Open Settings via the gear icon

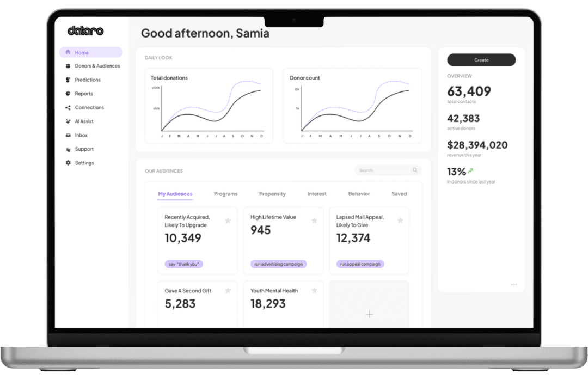66,162
